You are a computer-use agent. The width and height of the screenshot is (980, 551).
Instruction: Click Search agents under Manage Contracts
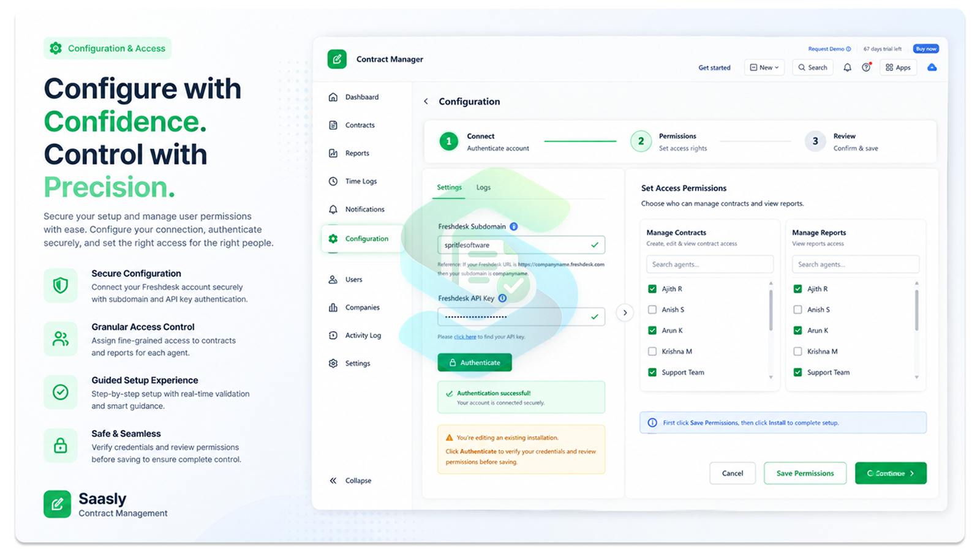[x=710, y=264]
